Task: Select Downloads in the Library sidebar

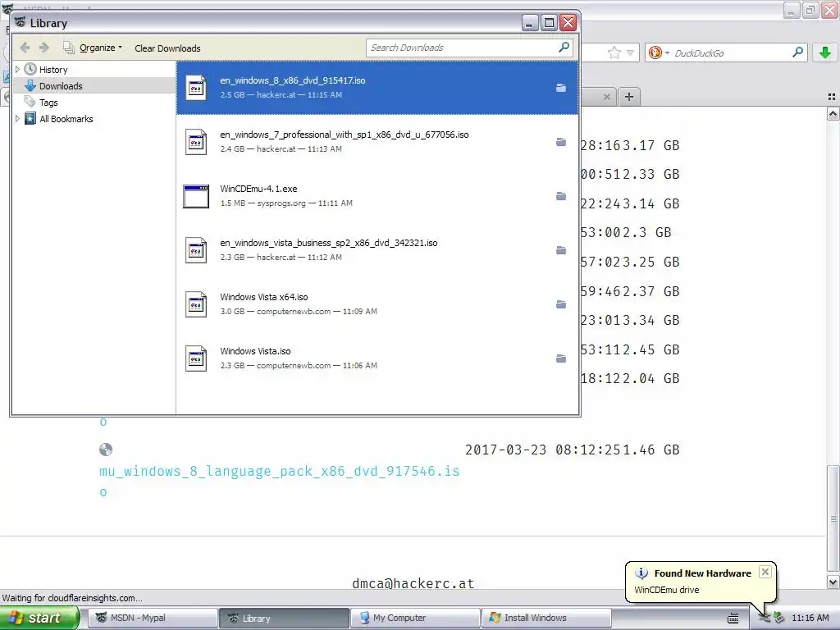Action: point(61,85)
